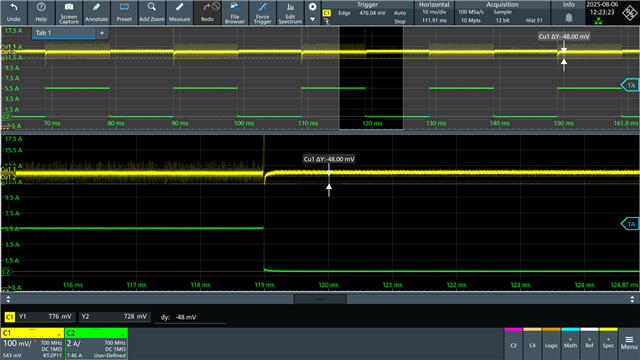Click the Sample acquisition mode text
Image resolution: width=640 pixels, height=360 pixels.
pyautogui.click(x=502, y=12)
